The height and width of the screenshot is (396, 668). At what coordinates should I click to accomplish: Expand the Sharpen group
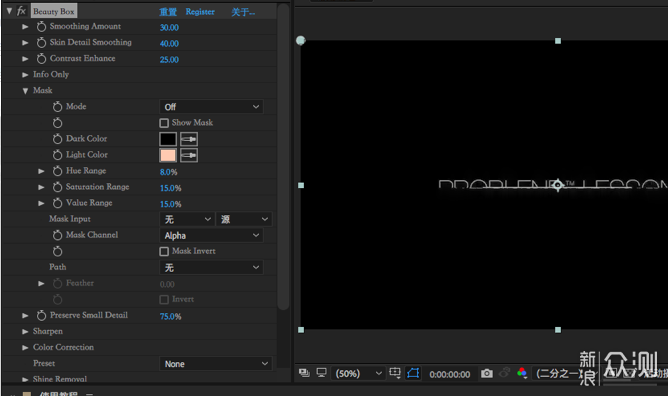pyautogui.click(x=25, y=331)
